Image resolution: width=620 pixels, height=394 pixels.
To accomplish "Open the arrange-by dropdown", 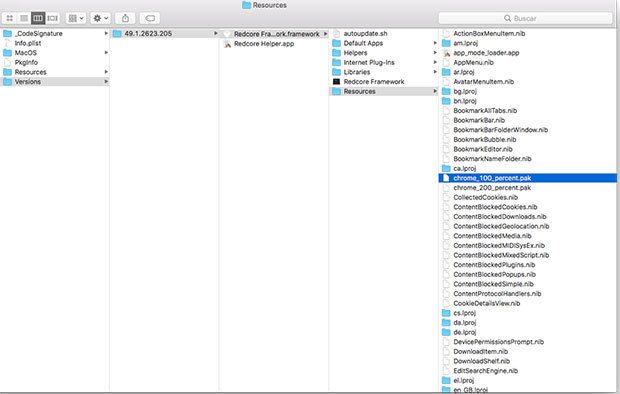I will pos(76,18).
